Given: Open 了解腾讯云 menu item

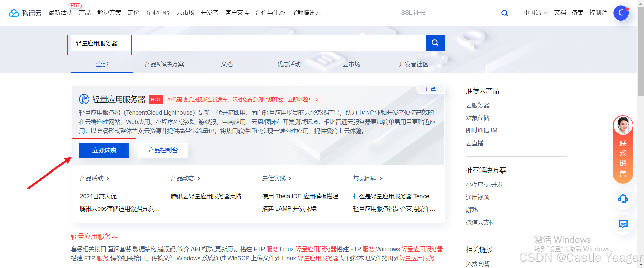Looking at the screenshot, I should click(x=306, y=13).
